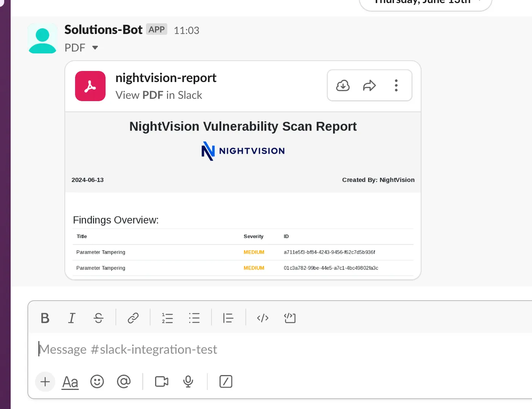Open the slash shortcuts menu
532x409 pixels.
click(226, 382)
